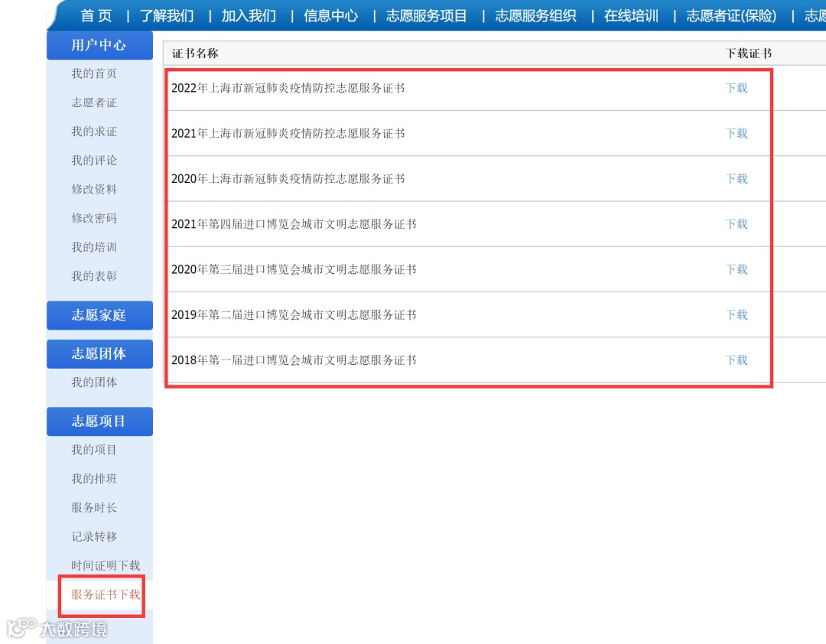The width and height of the screenshot is (826, 644).
Task: Select 用户中心 in the sidebar
Action: (x=100, y=45)
